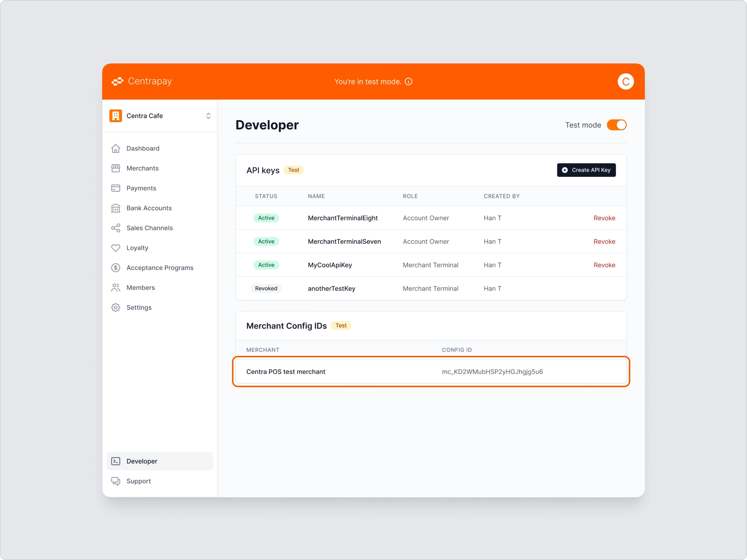
Task: Click the Developer terminal icon
Action: [x=116, y=461]
